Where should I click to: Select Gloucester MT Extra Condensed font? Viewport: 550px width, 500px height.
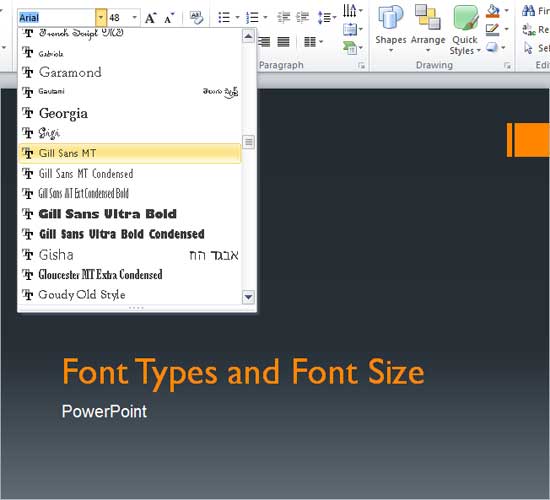[130, 274]
